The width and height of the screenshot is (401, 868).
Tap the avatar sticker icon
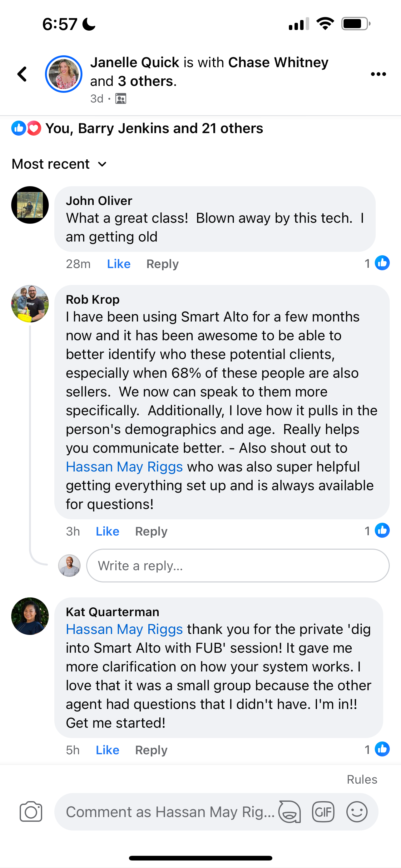point(290,812)
